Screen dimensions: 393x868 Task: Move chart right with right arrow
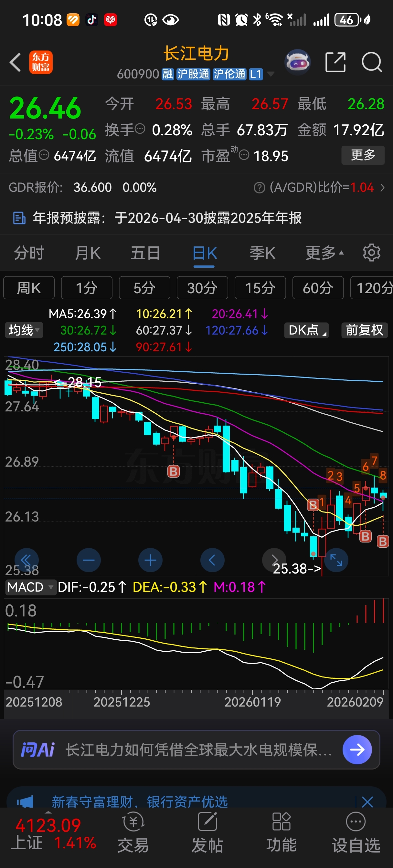tap(274, 559)
